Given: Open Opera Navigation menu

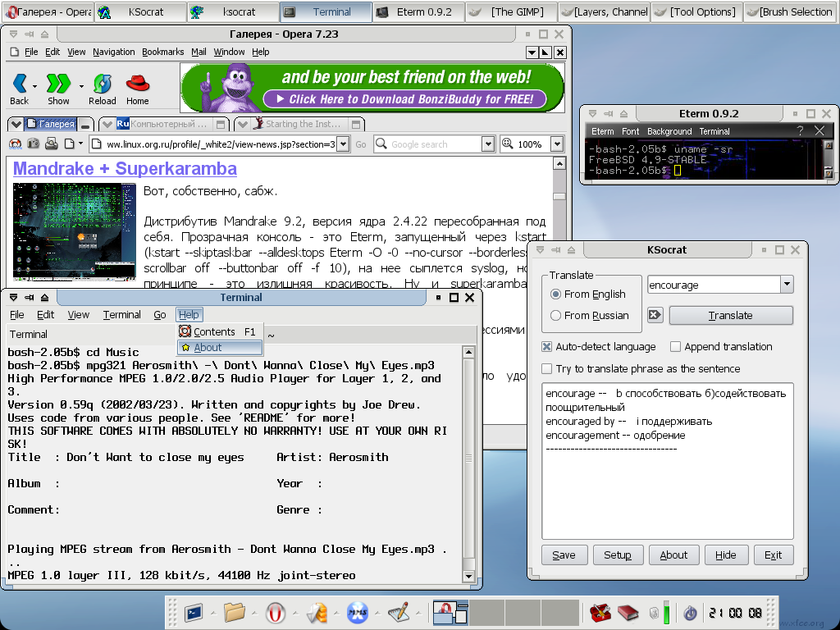Looking at the screenshot, I should click(x=113, y=52).
